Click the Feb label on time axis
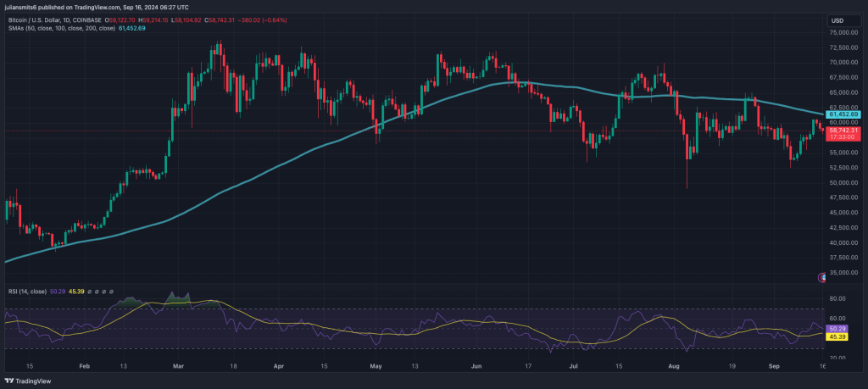Screen dimensions: 868x389 84,366
